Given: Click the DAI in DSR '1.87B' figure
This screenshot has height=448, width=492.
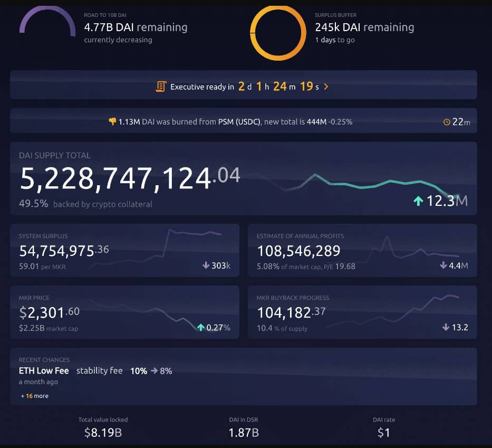Looking at the screenshot, I should 244,433.
